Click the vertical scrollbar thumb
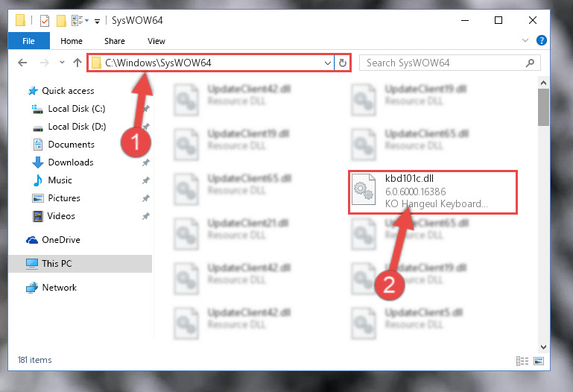This screenshot has width=573, height=392. (x=543, y=107)
